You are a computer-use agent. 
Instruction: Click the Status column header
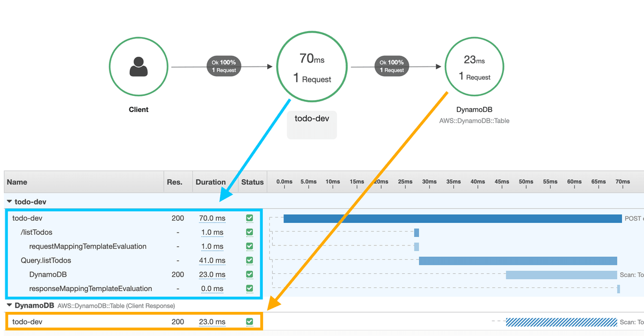[x=252, y=182]
